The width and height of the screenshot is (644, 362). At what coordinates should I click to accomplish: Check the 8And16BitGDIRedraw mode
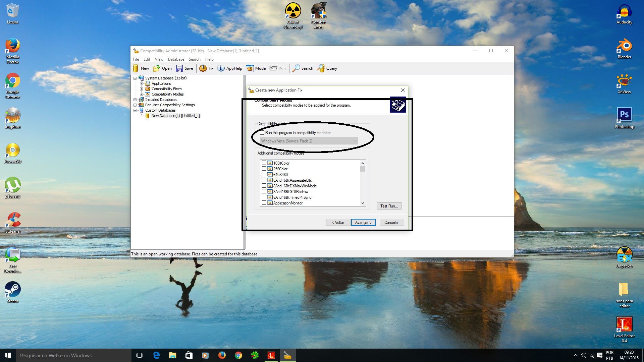pos(264,191)
